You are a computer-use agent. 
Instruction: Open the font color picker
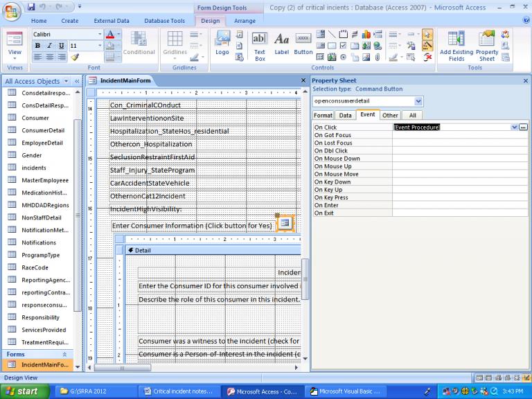120,33
